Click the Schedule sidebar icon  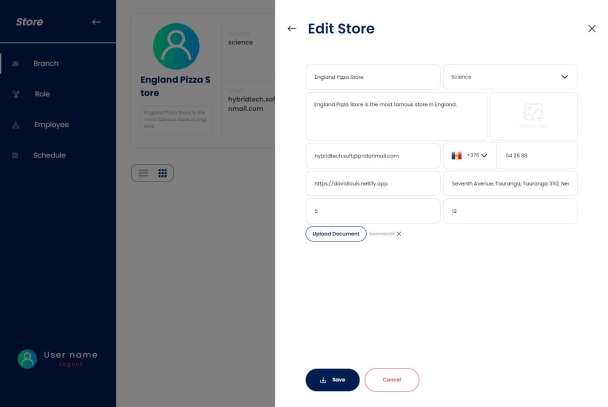(x=16, y=155)
